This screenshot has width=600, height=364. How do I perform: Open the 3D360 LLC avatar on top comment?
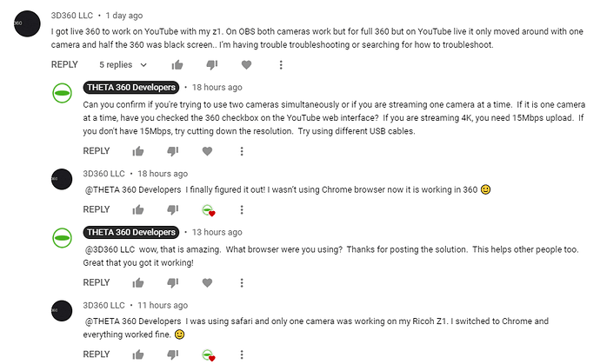pyautogui.click(x=27, y=23)
